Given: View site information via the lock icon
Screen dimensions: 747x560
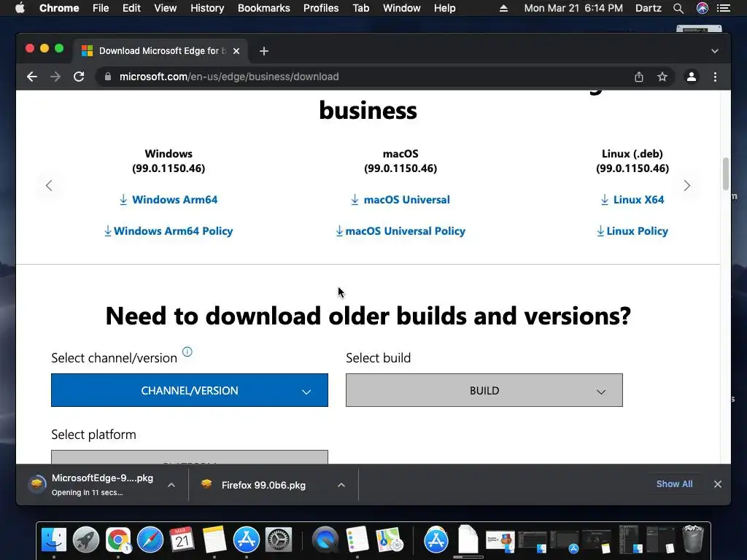Looking at the screenshot, I should [x=108, y=77].
